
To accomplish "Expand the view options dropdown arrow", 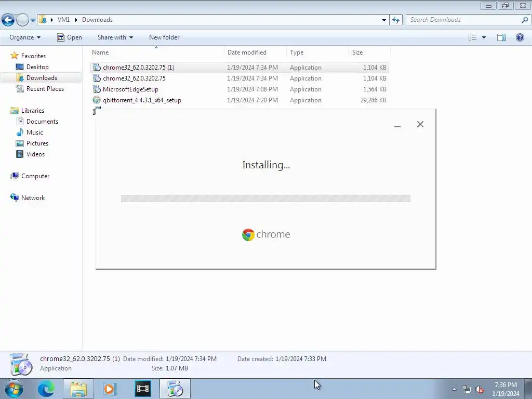I will 484,37.
